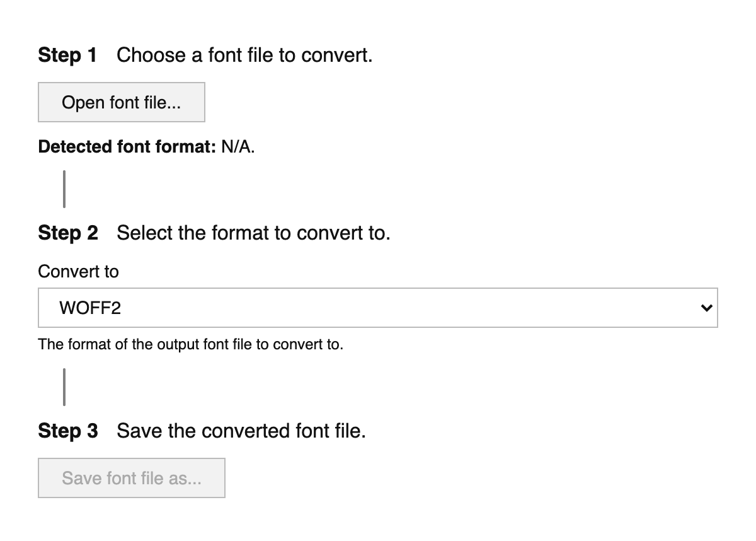Click connector line between Step 2 and 3
The height and width of the screenshot is (541, 756).
(x=64, y=387)
